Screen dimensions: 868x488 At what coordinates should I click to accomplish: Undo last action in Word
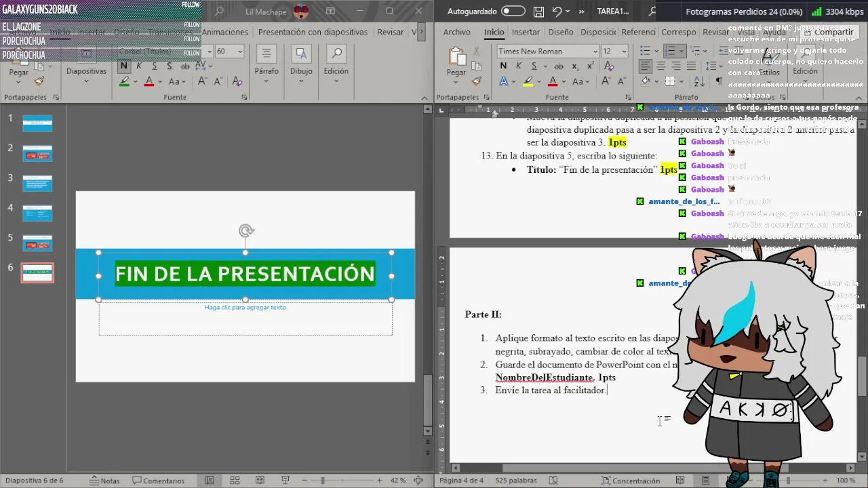pos(557,12)
